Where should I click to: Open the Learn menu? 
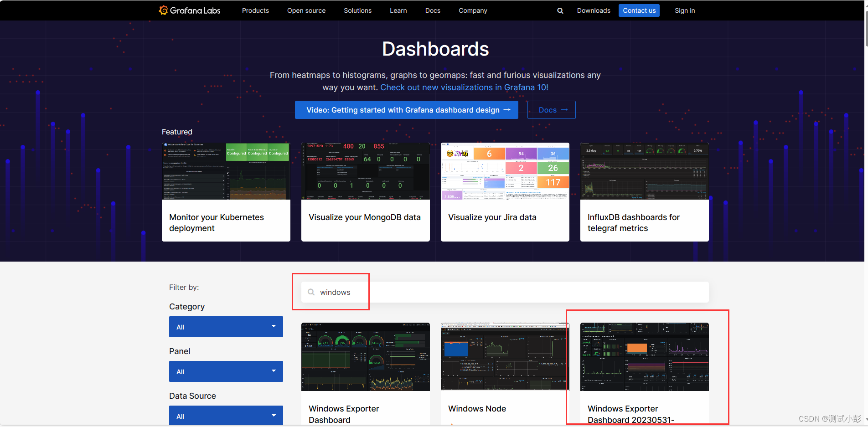(x=398, y=10)
